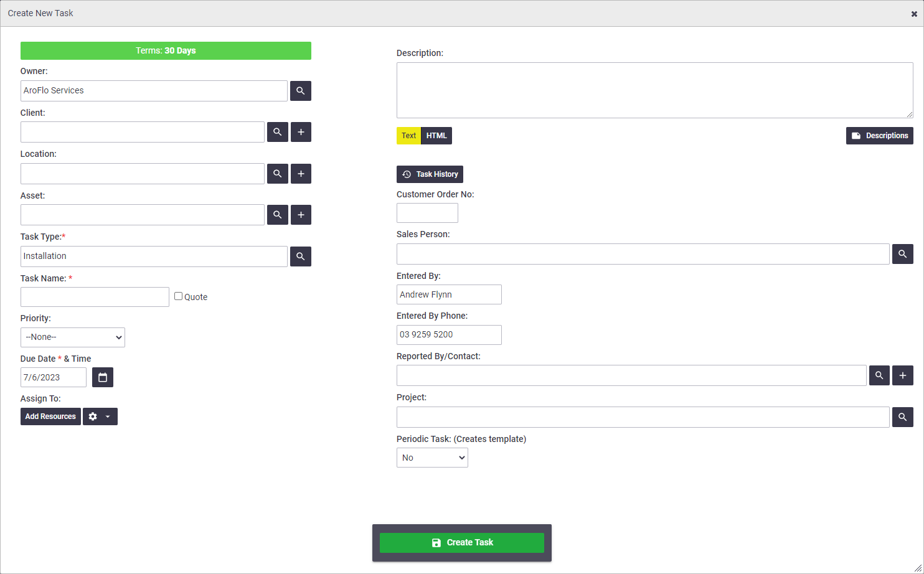
Task: Add a new Client with plus icon
Action: click(x=301, y=132)
